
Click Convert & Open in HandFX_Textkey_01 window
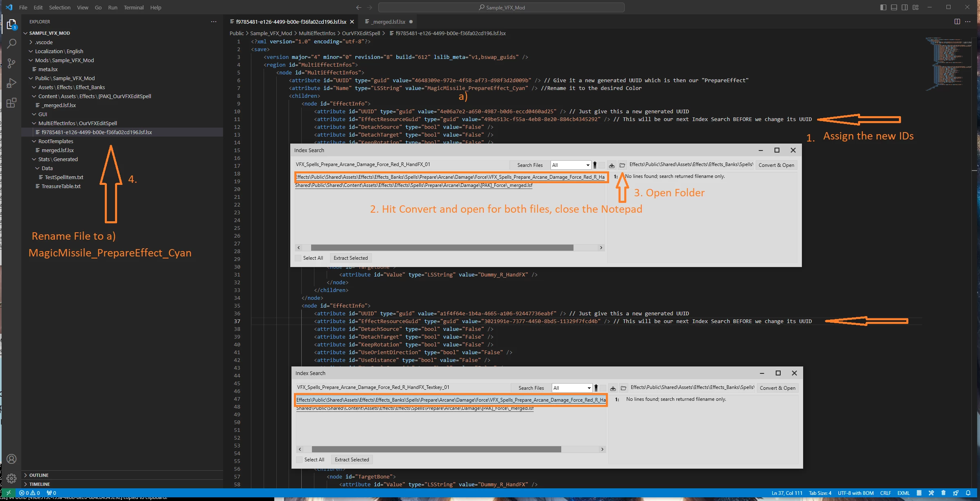[777, 388]
